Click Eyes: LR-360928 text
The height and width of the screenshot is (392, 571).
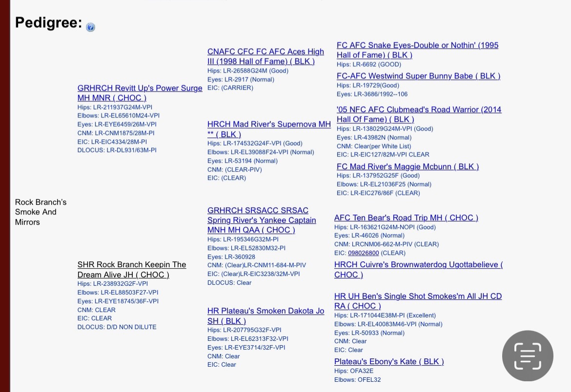(x=231, y=256)
